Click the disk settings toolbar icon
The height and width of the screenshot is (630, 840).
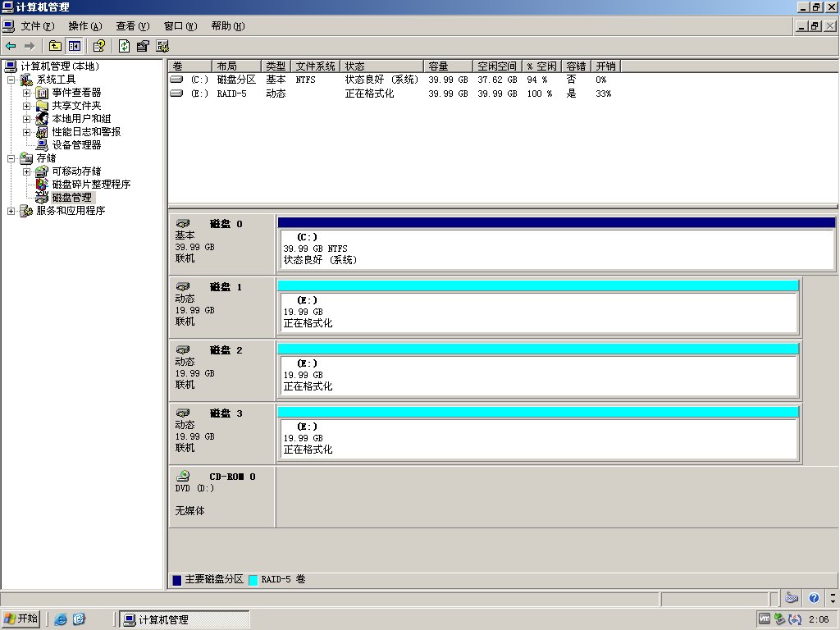pos(162,46)
